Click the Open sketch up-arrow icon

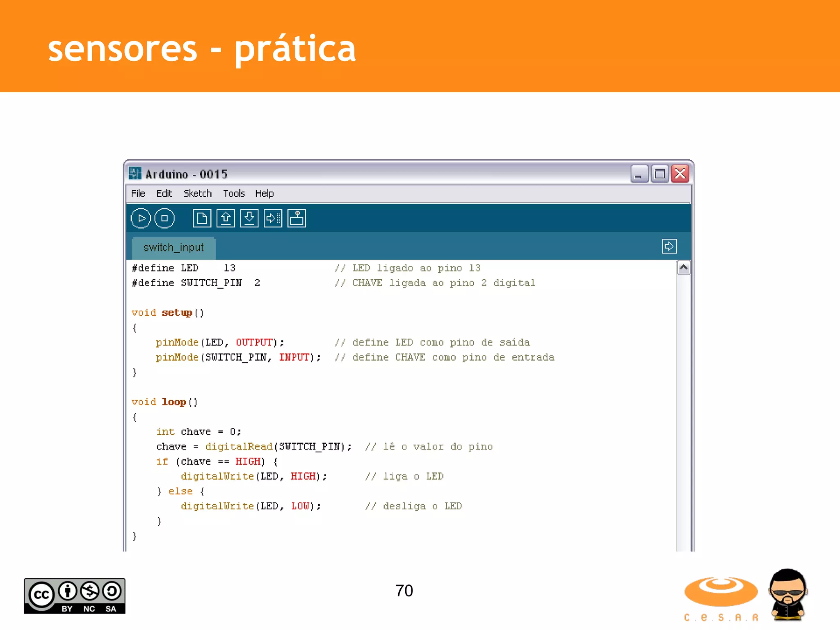pos(226,218)
